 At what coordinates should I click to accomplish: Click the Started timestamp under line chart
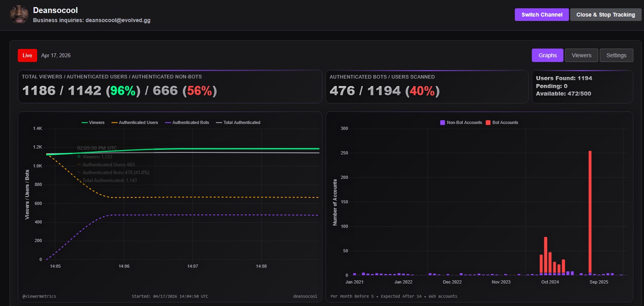click(x=170, y=296)
